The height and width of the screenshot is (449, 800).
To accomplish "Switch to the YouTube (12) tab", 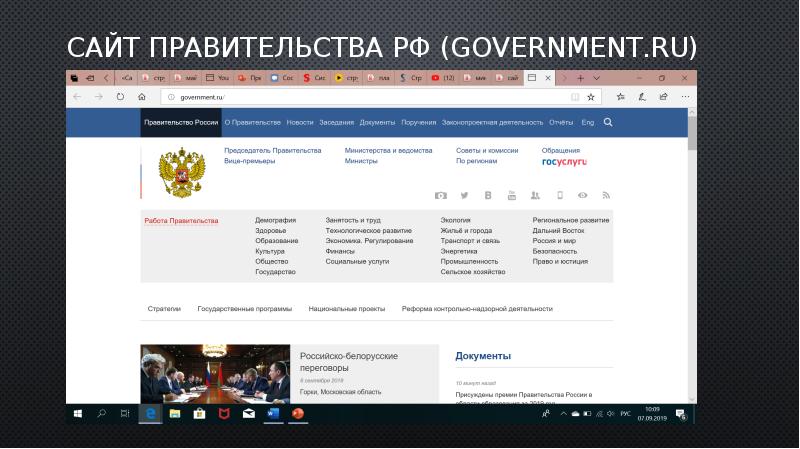I will coord(442,78).
